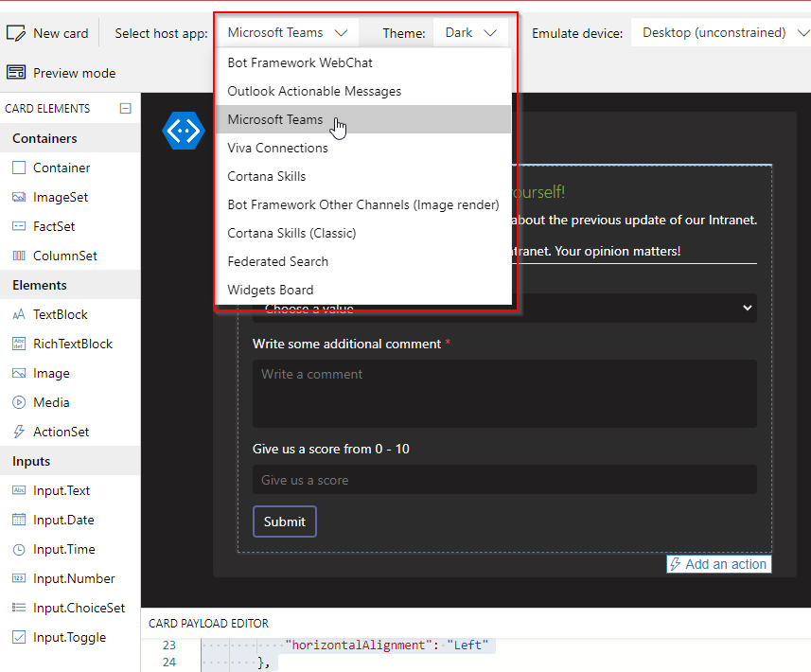Image resolution: width=811 pixels, height=672 pixels.
Task: Click New card label
Action: [61, 33]
